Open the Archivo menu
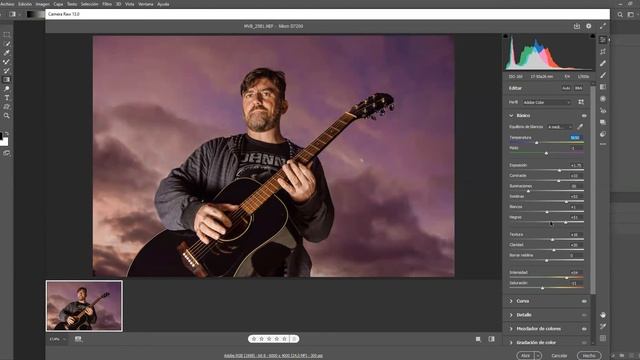Viewport: 640px width, 360px height. pyautogui.click(x=7, y=4)
